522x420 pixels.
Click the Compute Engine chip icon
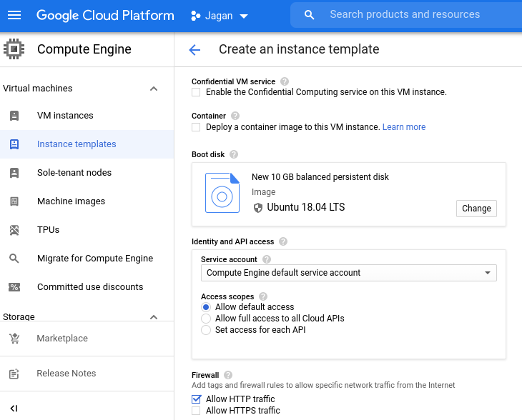14,49
